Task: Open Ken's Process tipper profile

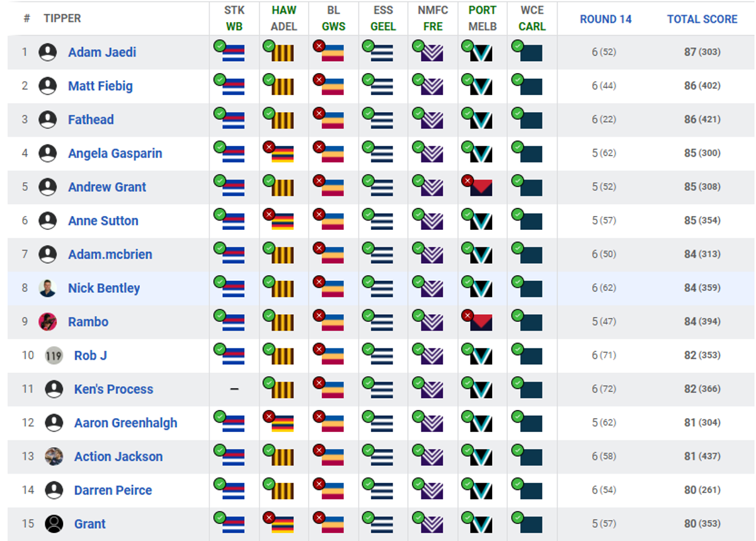Action: pos(113,389)
